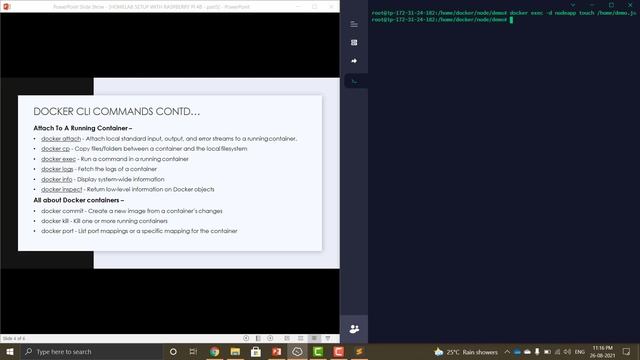Image resolution: width=640 pixels, height=360 pixels.
Task: Open clock showing 11:16 PM
Action: pos(602,352)
